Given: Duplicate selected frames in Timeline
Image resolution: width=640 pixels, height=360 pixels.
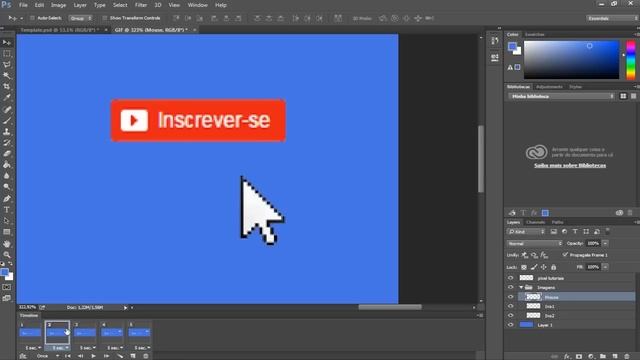Looking at the screenshot, I should pyautogui.click(x=133, y=356).
